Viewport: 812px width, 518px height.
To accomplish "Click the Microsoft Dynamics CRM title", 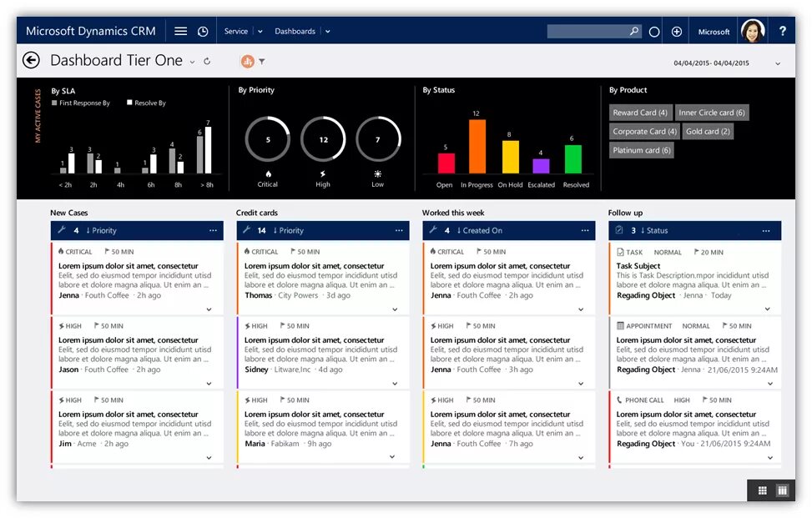I will 91,31.
